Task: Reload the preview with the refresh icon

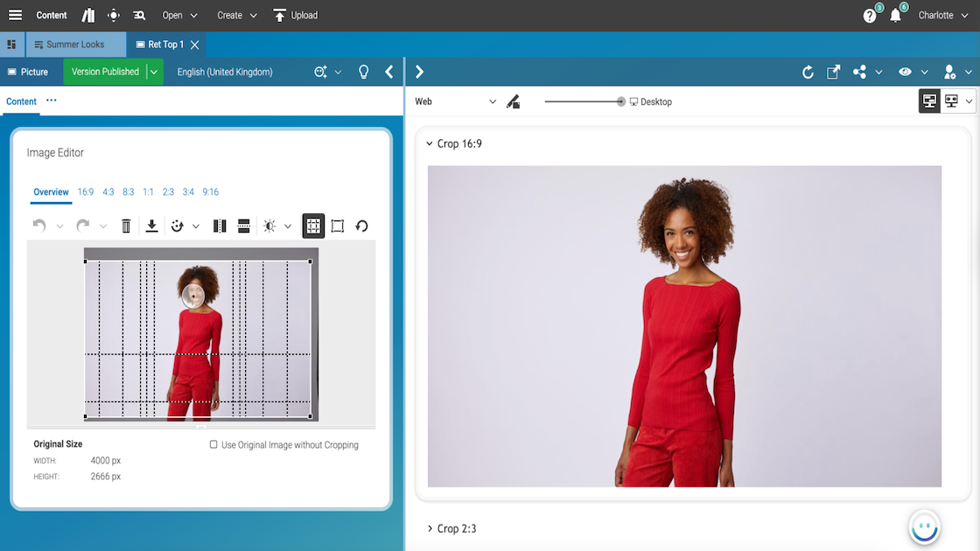Action: [808, 73]
